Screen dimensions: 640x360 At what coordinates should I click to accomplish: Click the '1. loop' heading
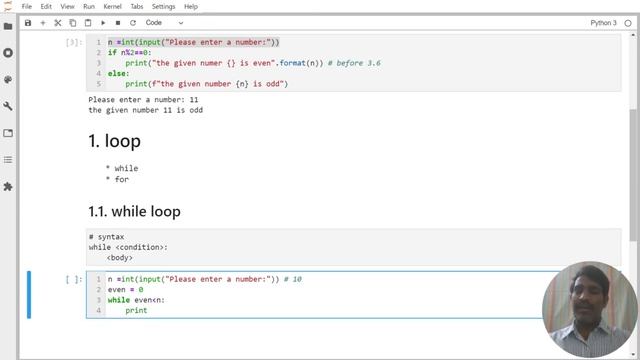pyautogui.click(x=115, y=141)
